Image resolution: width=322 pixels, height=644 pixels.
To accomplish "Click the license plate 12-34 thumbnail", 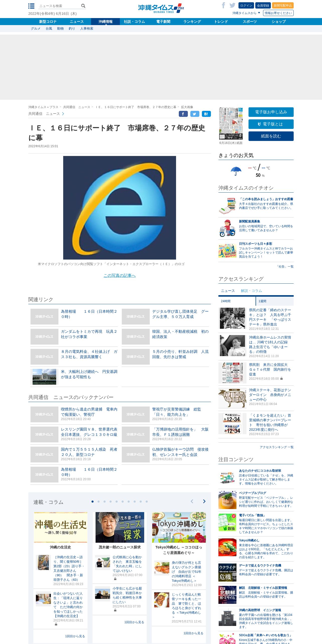I will pos(232,424).
